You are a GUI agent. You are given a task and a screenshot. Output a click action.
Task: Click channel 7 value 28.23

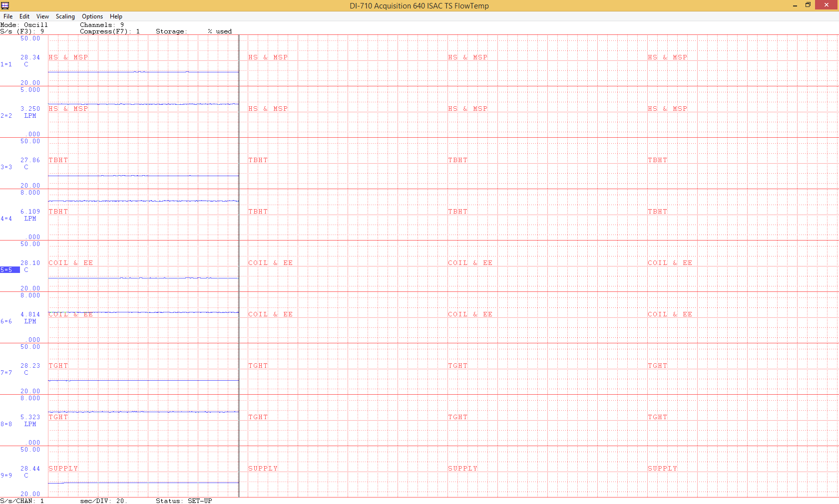coord(30,366)
